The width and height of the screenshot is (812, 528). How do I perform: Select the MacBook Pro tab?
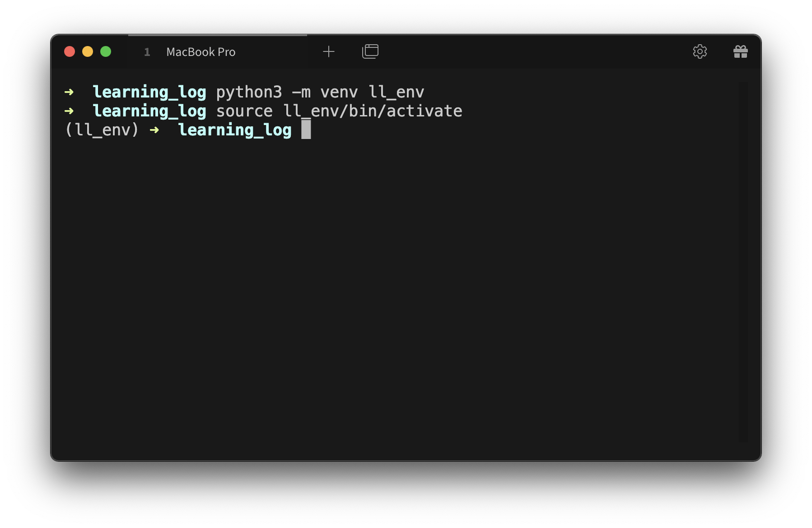(x=218, y=52)
